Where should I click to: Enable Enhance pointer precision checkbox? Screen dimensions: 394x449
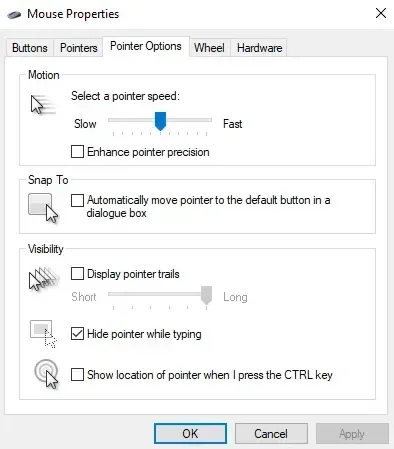coord(77,152)
